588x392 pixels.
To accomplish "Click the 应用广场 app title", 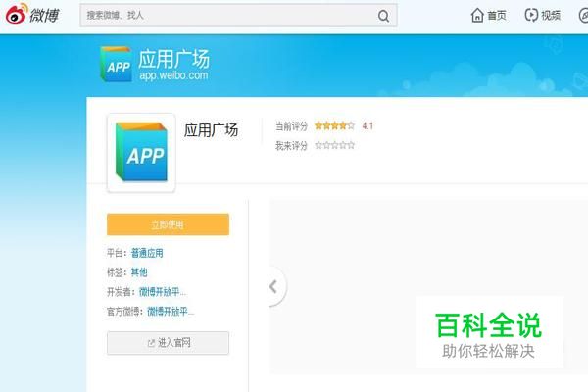I will point(211,130).
